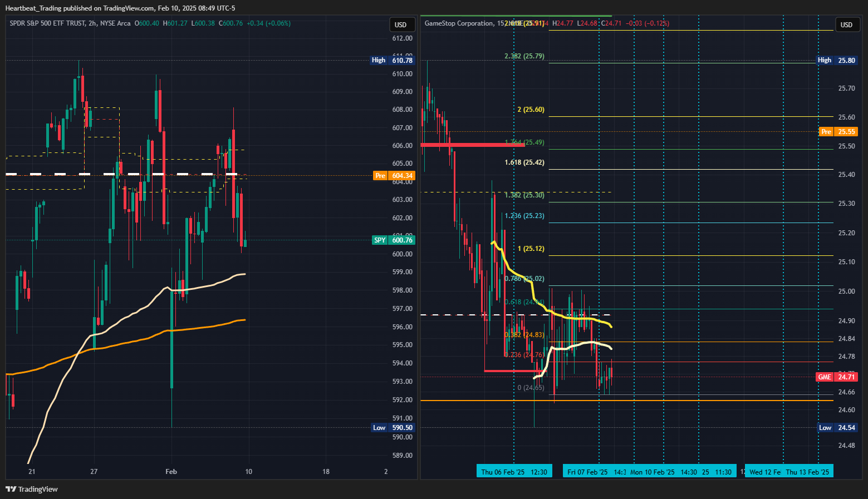Click the 2.382 (25.79) Fibonacci label
This screenshot has width=868, height=499.
[x=524, y=56]
